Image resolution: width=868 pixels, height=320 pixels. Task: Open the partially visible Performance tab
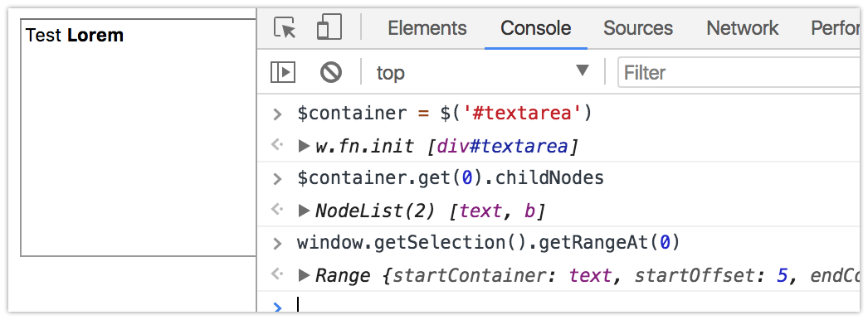click(x=835, y=27)
